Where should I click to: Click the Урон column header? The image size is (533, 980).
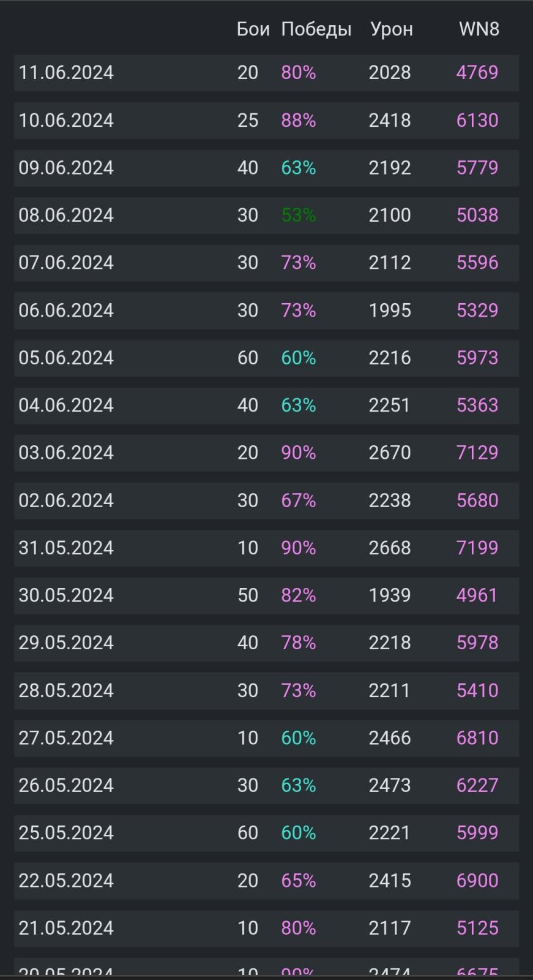click(x=391, y=29)
